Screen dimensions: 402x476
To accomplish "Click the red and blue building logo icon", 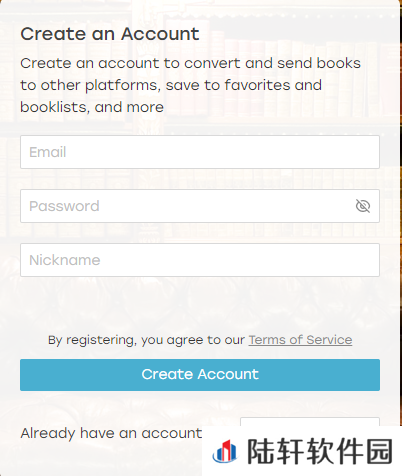I will coord(225,451).
